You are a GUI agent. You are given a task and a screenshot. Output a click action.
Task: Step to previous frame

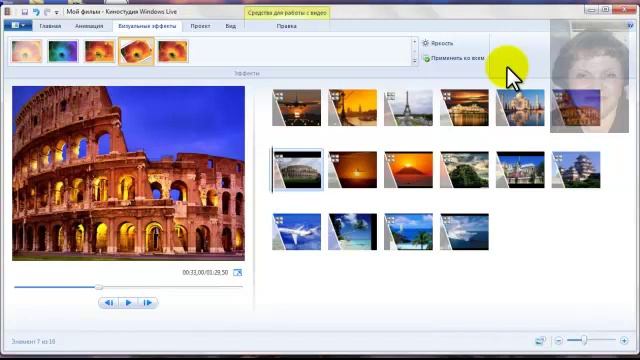[x=109, y=303]
